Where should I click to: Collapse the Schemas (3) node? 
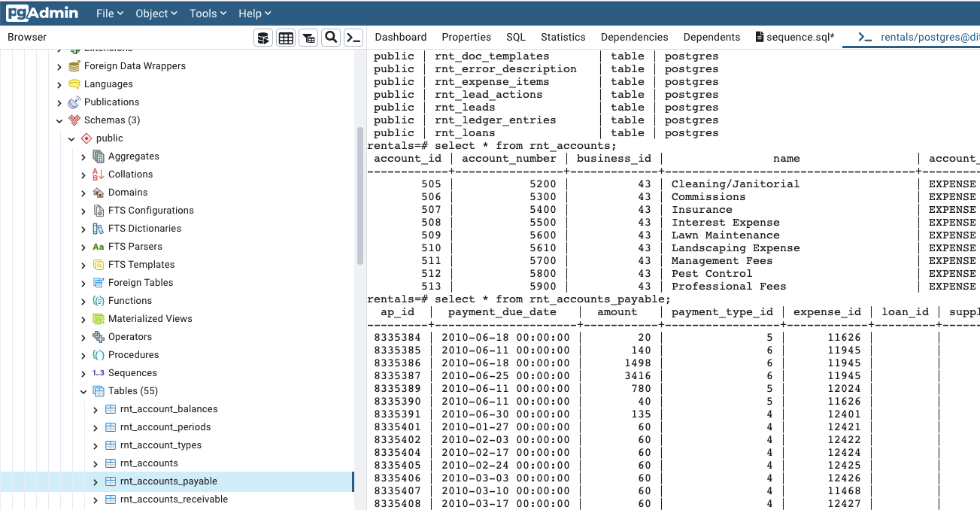(59, 120)
